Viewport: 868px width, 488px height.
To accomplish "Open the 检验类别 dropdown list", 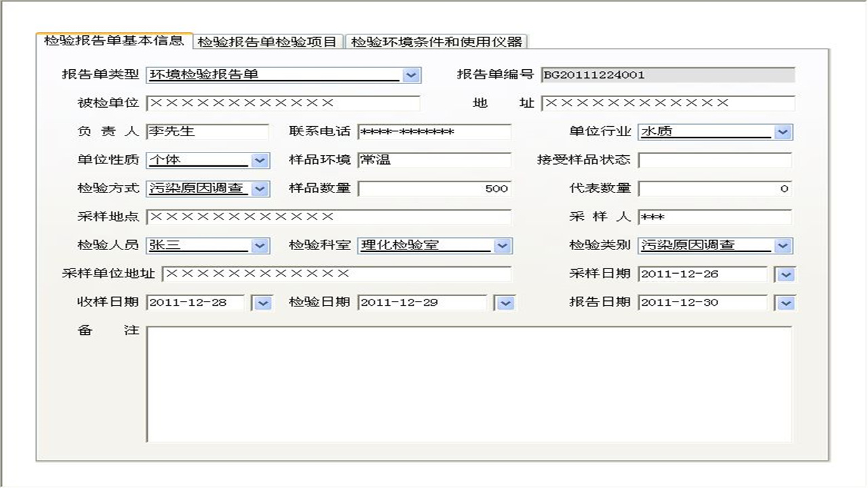I will (785, 246).
